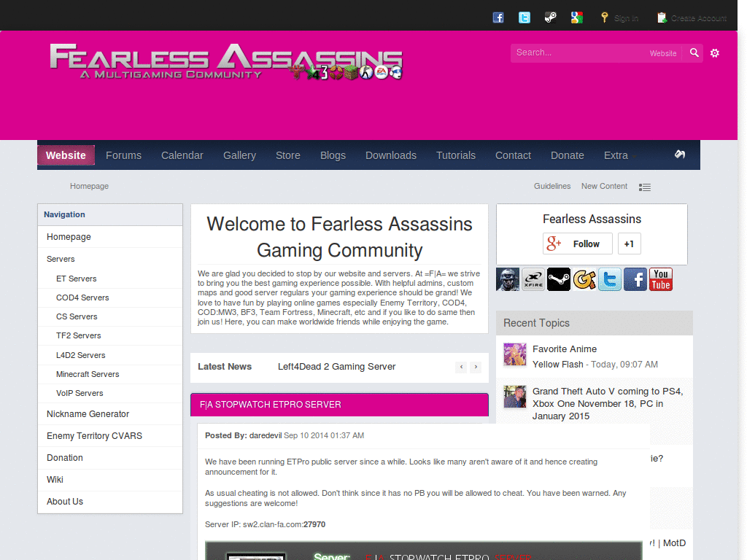Open F|A STOPWATCH ETPRO SERVER article title
The image size is (747, 560).
pyautogui.click(x=270, y=405)
